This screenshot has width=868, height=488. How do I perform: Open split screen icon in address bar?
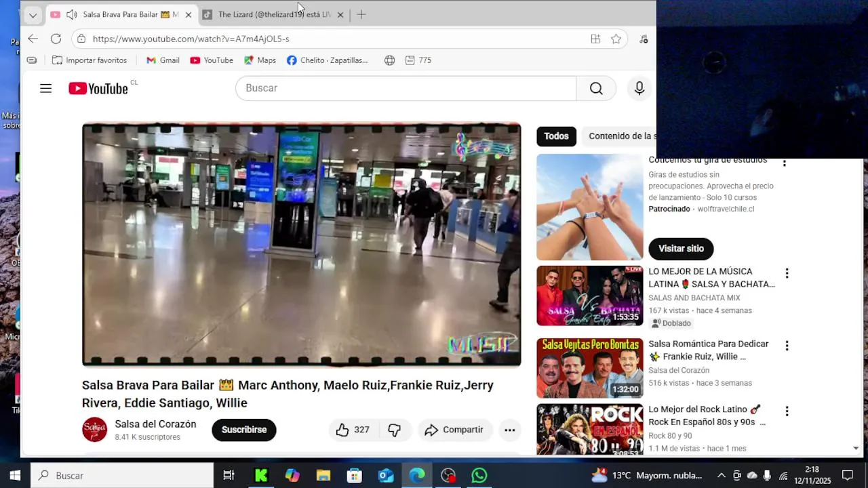pos(595,39)
